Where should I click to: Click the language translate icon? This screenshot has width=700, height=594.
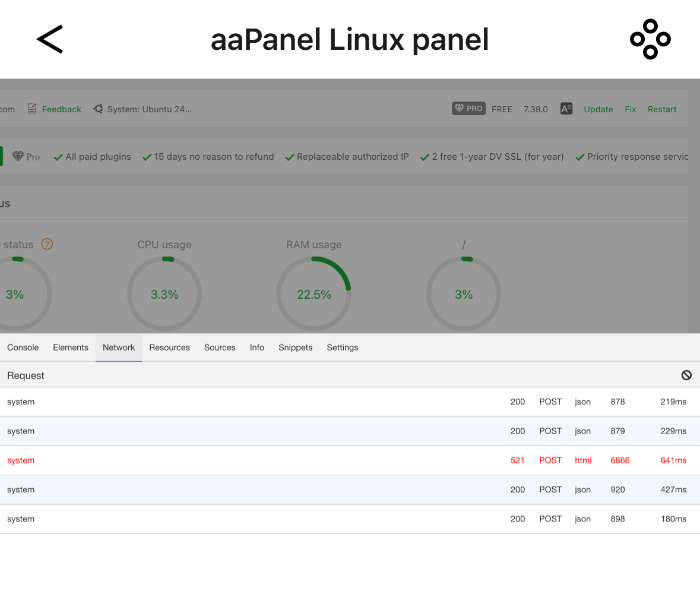click(x=566, y=109)
